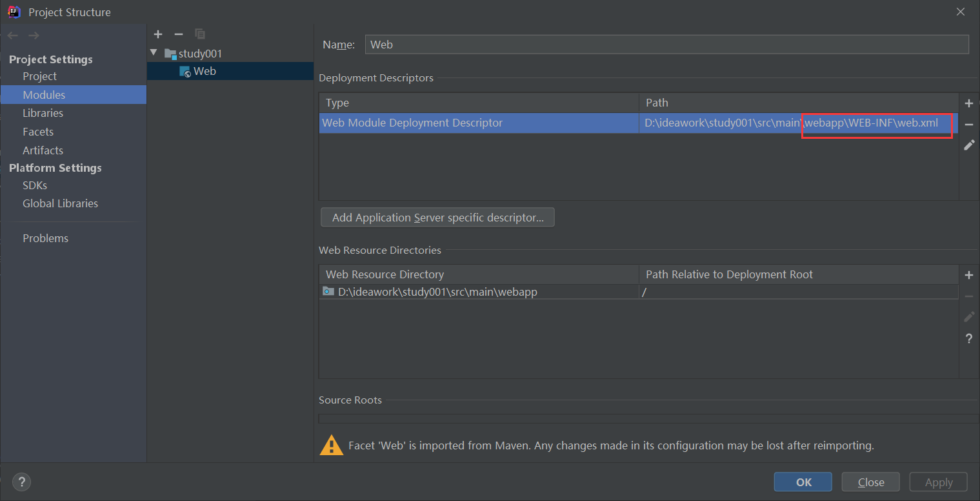Open the Facets settings page

[38, 132]
